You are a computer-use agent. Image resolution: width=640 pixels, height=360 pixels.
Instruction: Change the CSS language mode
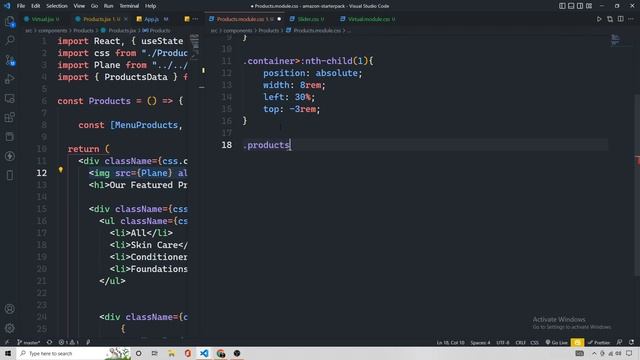[534, 342]
